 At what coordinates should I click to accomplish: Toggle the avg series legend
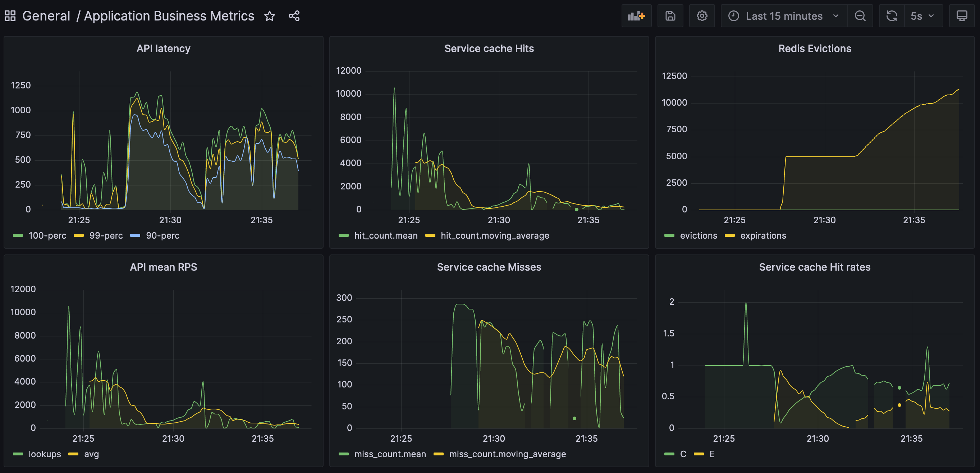point(91,454)
